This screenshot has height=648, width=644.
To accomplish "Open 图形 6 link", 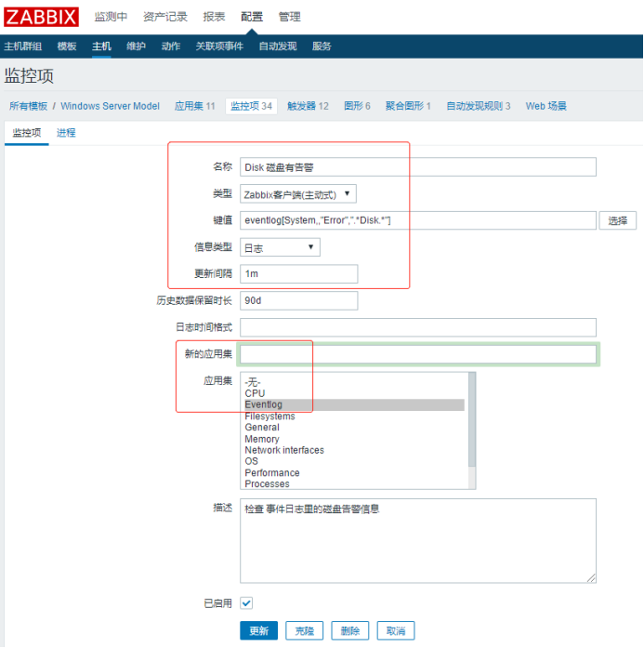I will (357, 106).
